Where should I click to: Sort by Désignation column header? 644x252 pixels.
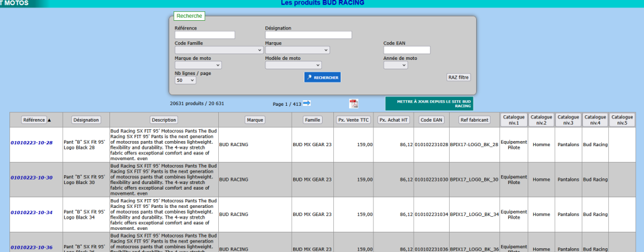(86, 120)
